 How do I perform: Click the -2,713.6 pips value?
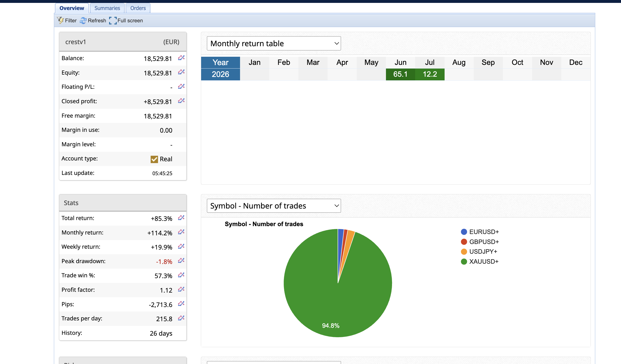click(160, 305)
